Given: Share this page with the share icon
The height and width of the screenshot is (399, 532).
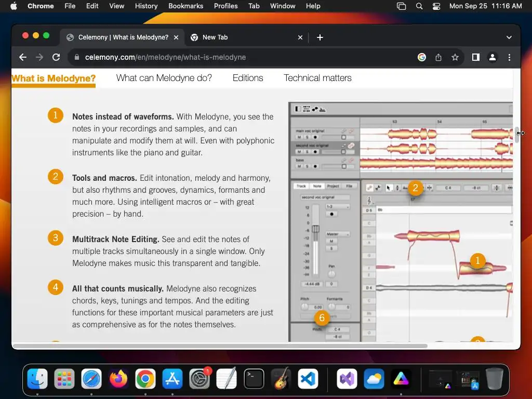Looking at the screenshot, I should (438, 57).
